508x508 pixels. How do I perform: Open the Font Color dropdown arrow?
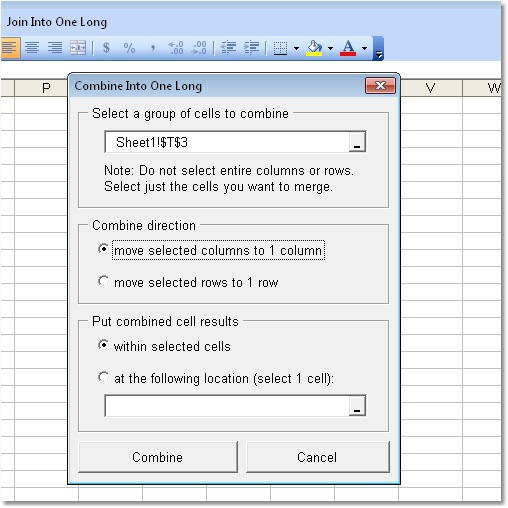(364, 48)
